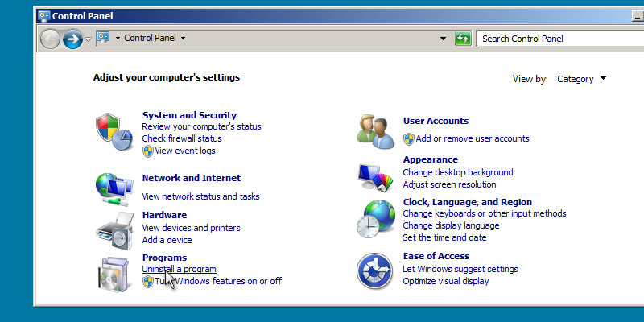Image resolution: width=644 pixels, height=322 pixels.
Task: Open Check firewall status link
Action: click(x=181, y=138)
